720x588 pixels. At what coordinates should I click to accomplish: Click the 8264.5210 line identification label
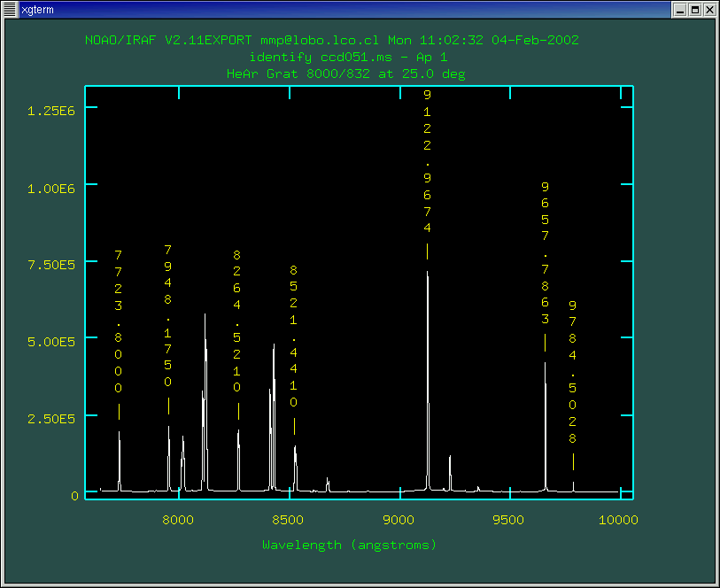(237, 321)
